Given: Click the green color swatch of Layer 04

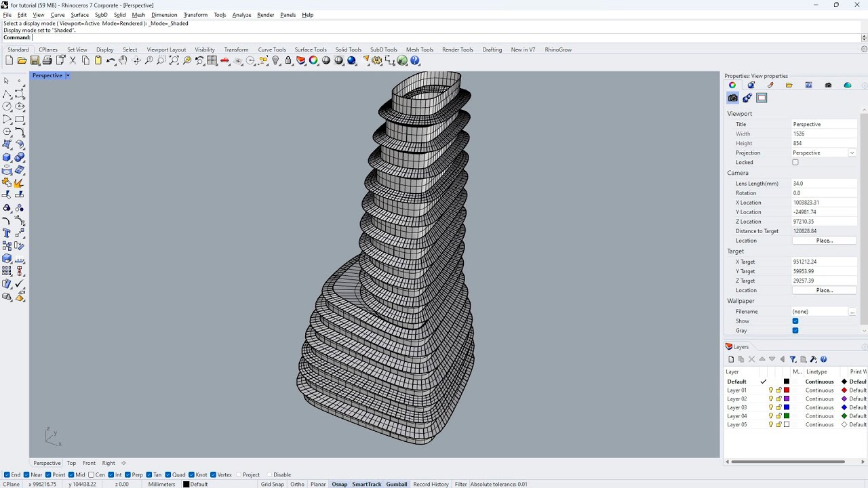Looking at the screenshot, I should (x=787, y=416).
